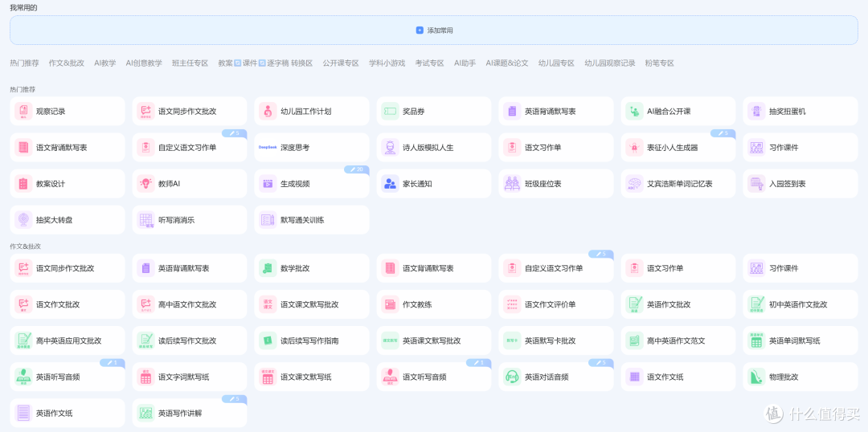Click the 5 badge on 英语写作讲解
Image resolution: width=868 pixels, height=432 pixels.
(235, 399)
